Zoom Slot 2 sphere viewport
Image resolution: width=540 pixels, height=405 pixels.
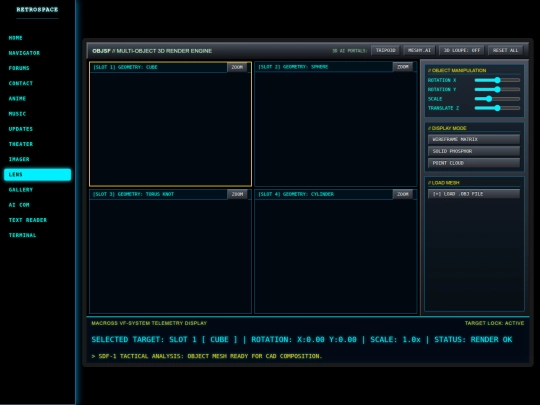403,67
